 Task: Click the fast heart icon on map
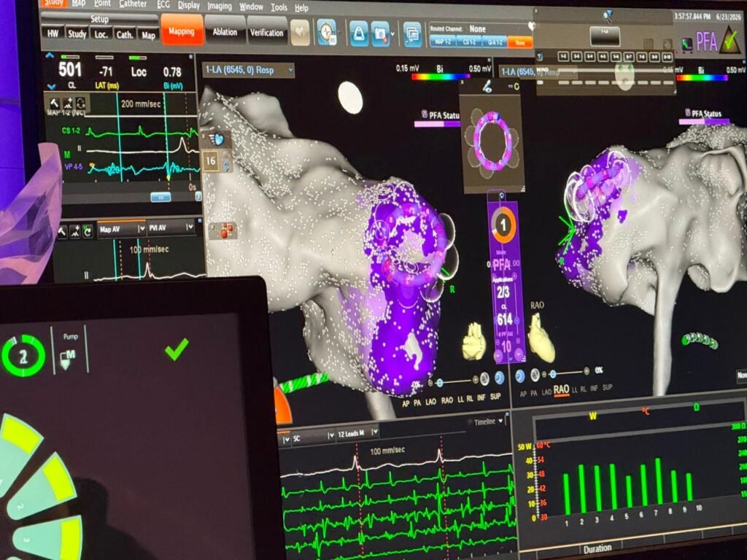coord(217,139)
